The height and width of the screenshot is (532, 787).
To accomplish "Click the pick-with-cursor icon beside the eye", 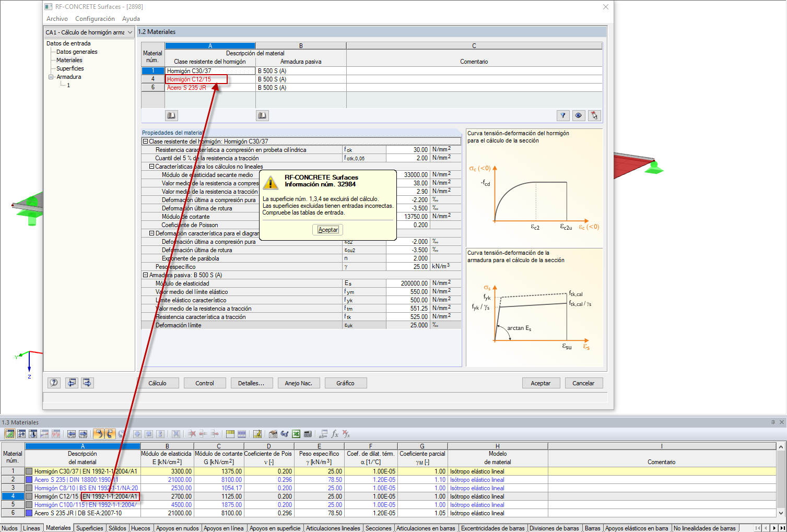I will click(x=594, y=115).
